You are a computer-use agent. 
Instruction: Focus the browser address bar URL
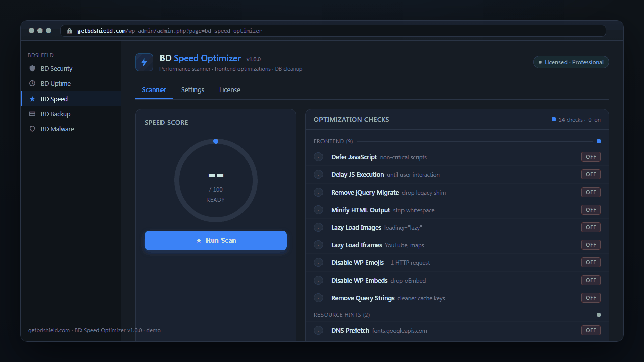point(333,31)
